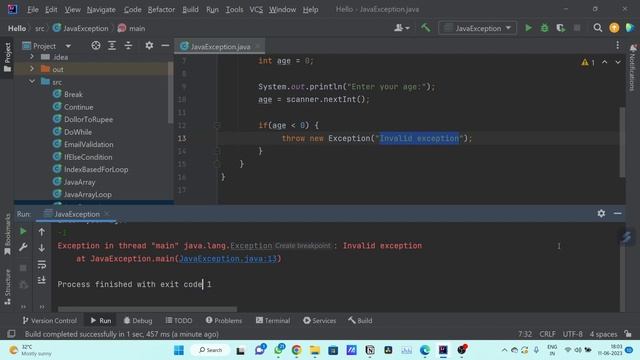Open the Problems tool tab
Screen dimensions: 640x360
224,320
